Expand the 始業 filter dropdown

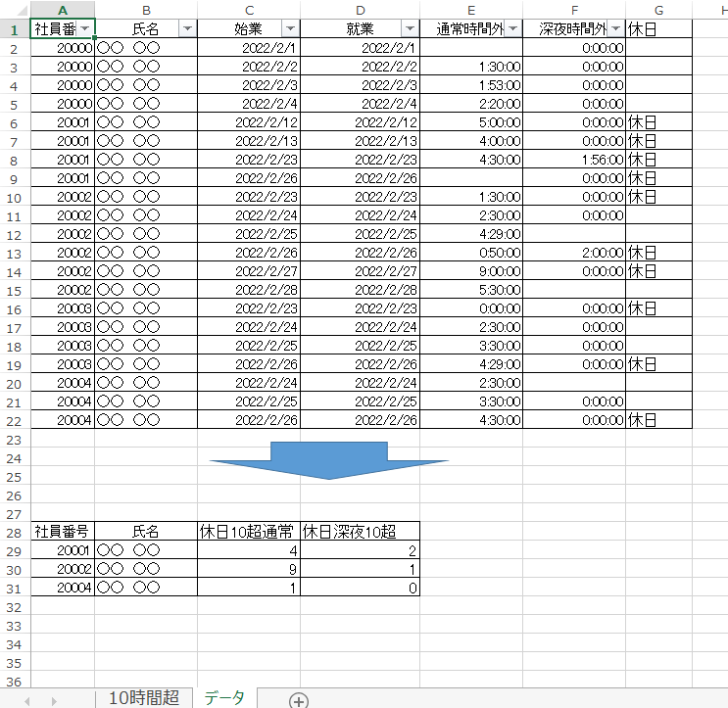[x=290, y=28]
